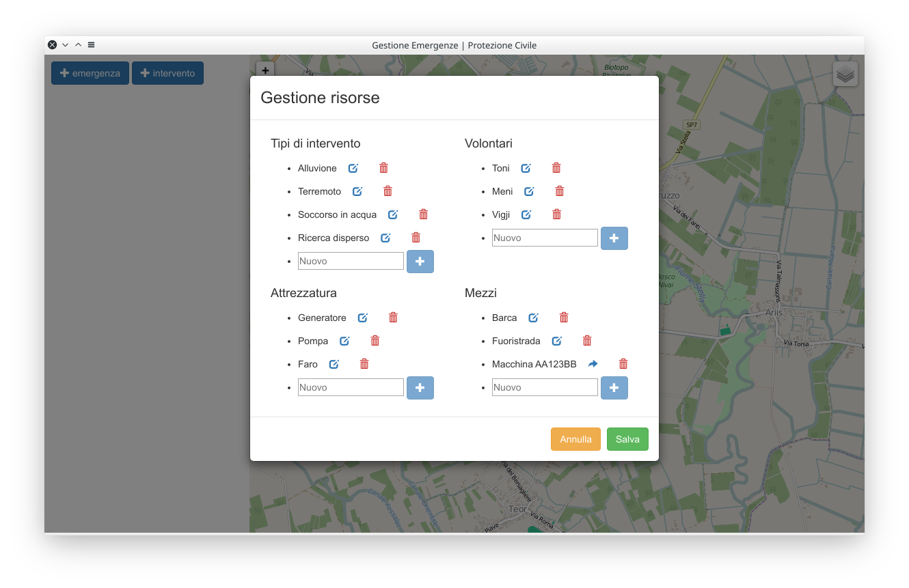Edit the Terremoto entry
Image resolution: width=909 pixels, height=588 pixels.
pos(357,191)
